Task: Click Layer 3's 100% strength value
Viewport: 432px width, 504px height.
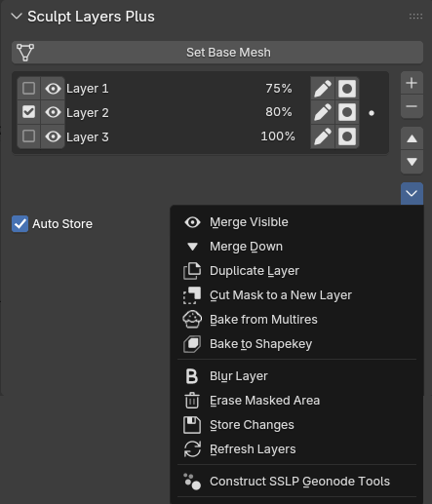Action: [278, 136]
